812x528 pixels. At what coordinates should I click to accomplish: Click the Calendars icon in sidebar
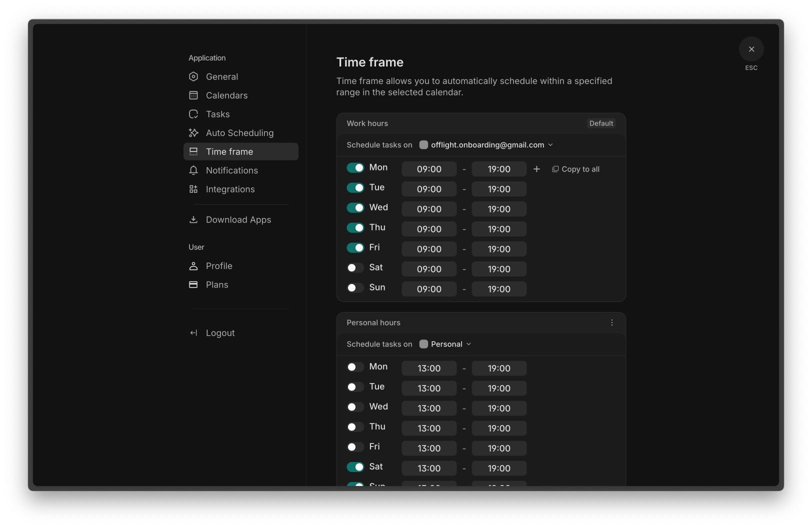point(193,95)
